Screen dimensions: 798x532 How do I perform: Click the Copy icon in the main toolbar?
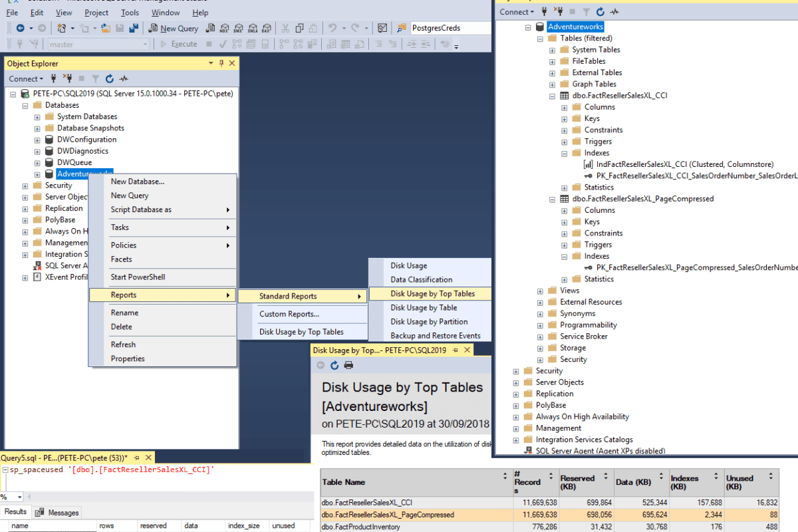[299, 28]
